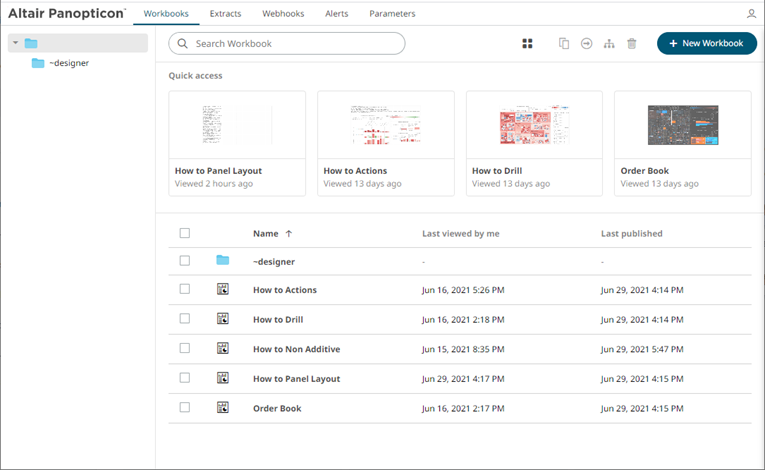Switch to grid view layout icon
Viewport: 765px width, 470px height.
coord(527,44)
